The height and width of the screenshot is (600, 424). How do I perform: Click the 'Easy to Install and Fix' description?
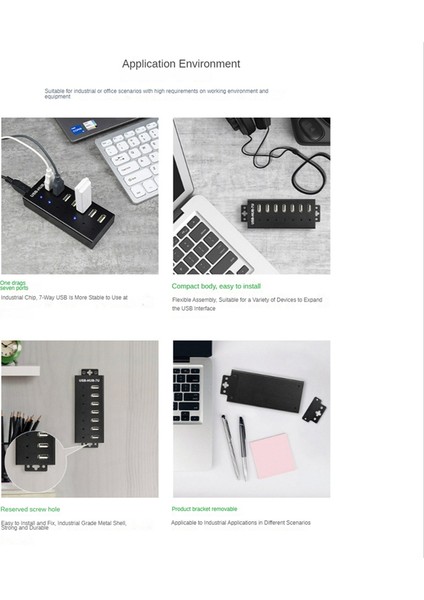point(64,525)
